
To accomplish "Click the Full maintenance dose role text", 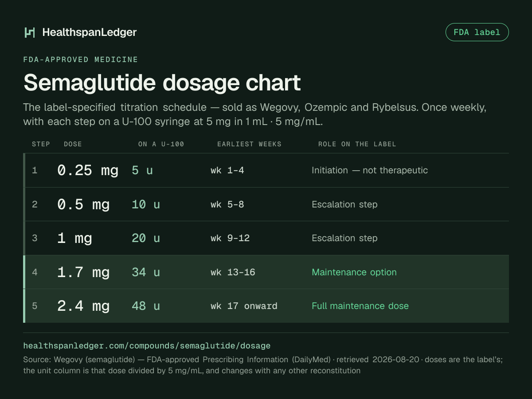I will pyautogui.click(x=360, y=306).
